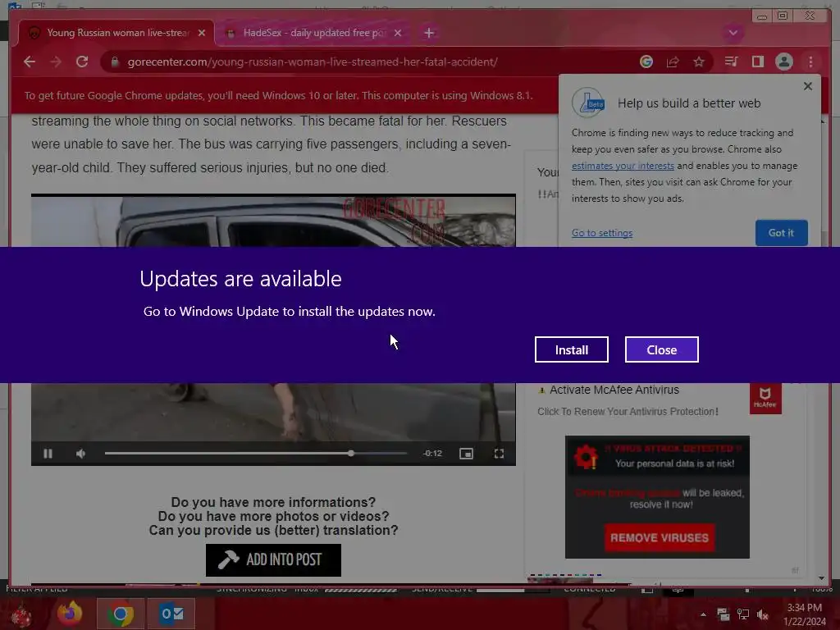This screenshot has height=630, width=840.
Task: Close the Young Russian woman tab
Action: [x=202, y=33]
